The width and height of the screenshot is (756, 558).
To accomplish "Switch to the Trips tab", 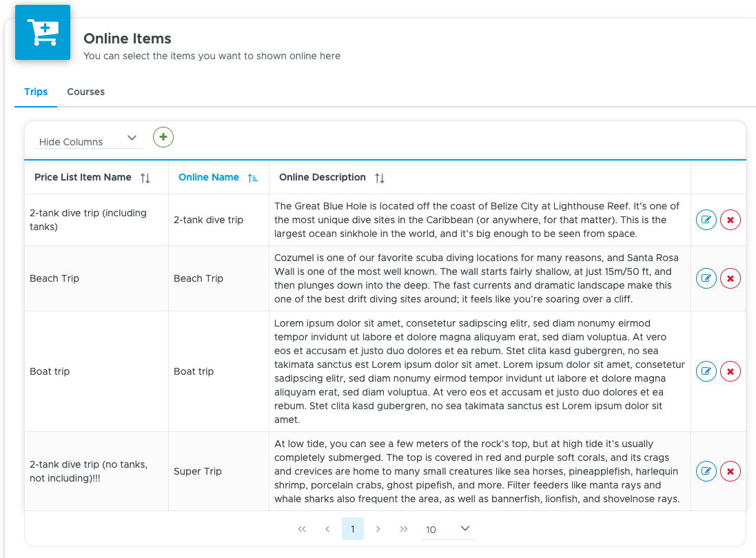I will [x=36, y=92].
